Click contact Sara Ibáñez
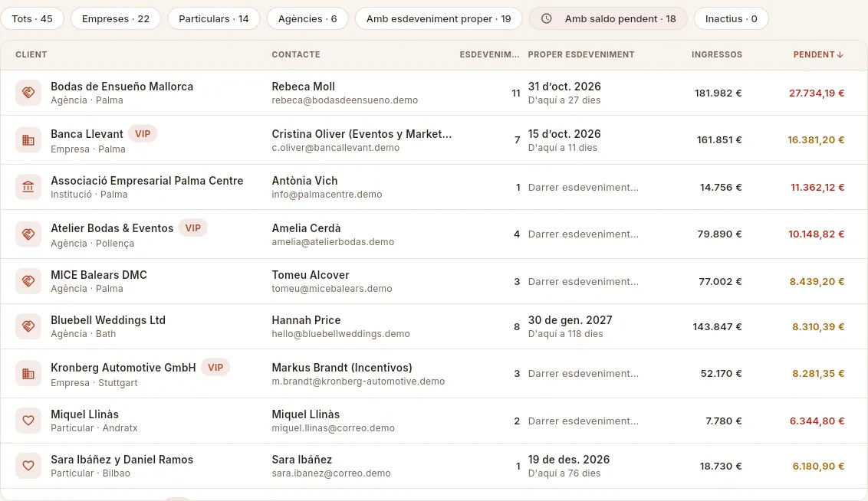This screenshot has width=868, height=501. tap(301, 460)
